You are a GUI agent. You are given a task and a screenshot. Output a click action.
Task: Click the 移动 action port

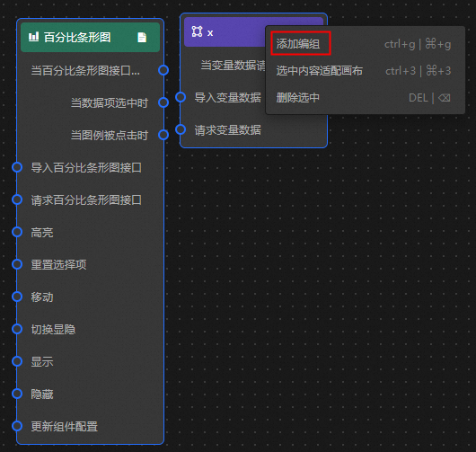pyautogui.click(x=17, y=297)
